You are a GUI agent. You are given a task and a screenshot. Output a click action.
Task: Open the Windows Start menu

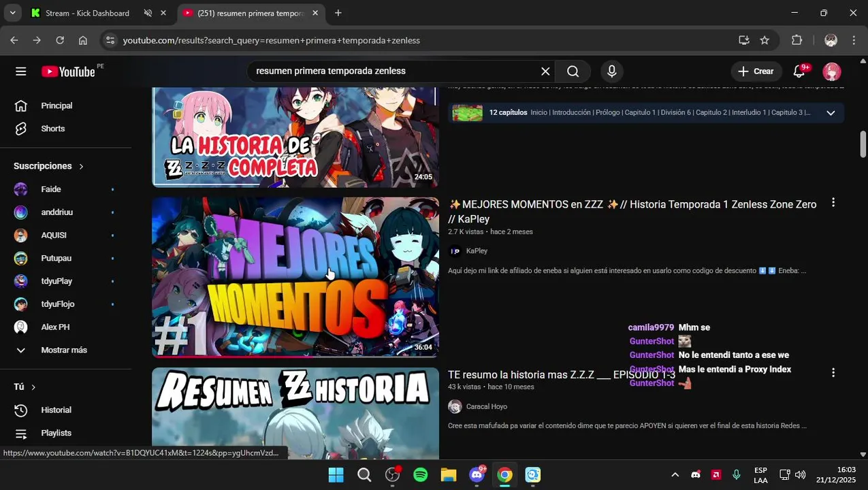pyautogui.click(x=336, y=474)
